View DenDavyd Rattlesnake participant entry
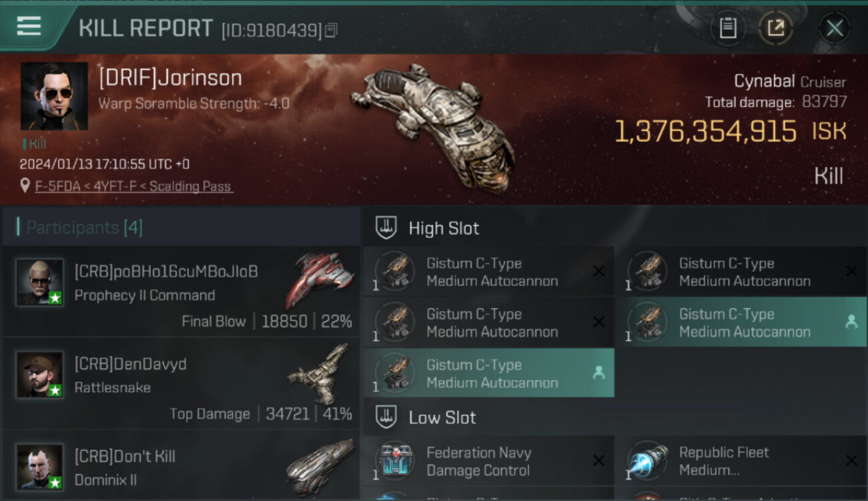 (182, 383)
